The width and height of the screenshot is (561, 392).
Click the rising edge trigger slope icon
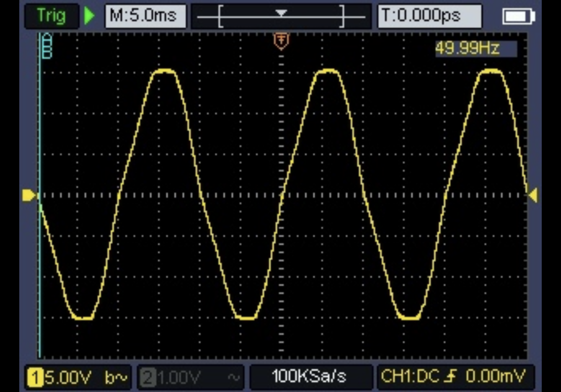coord(450,376)
